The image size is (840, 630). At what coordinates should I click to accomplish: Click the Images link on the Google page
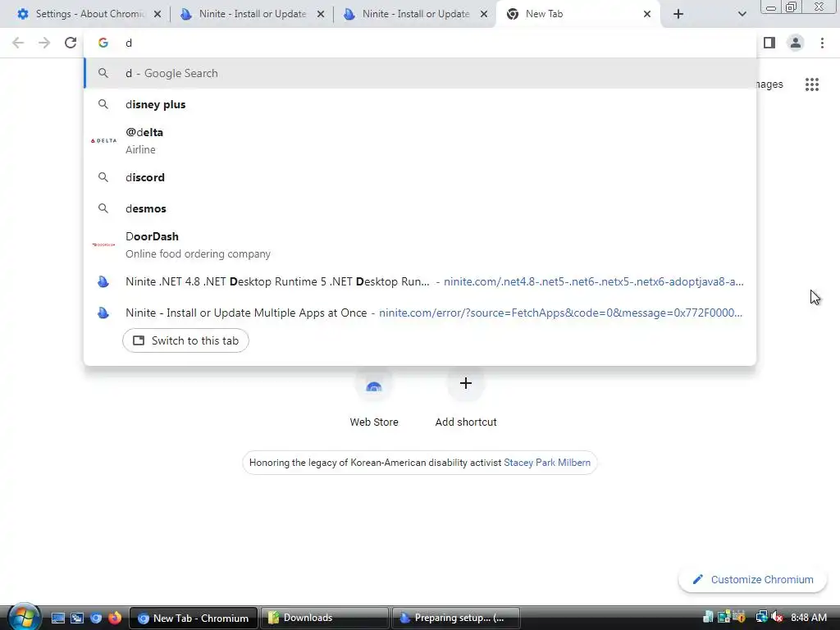(x=770, y=84)
